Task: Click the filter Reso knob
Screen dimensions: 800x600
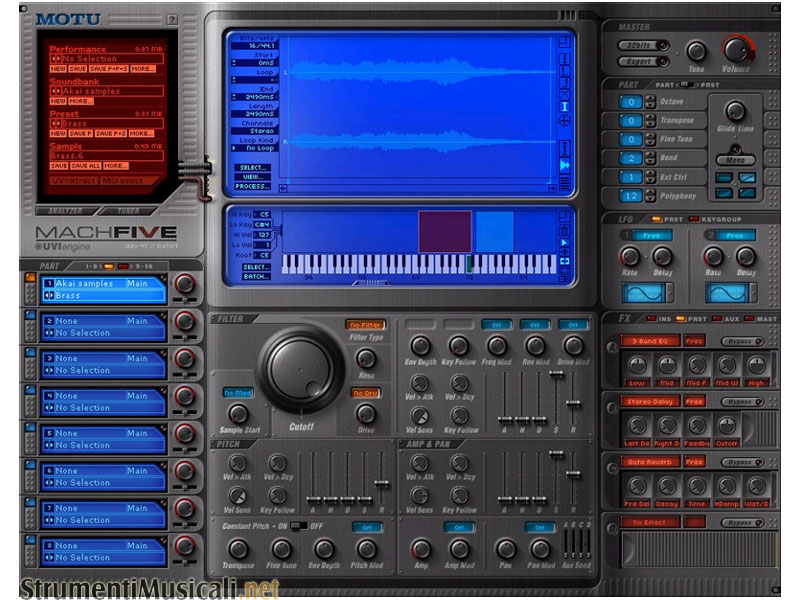Action: 366,373
